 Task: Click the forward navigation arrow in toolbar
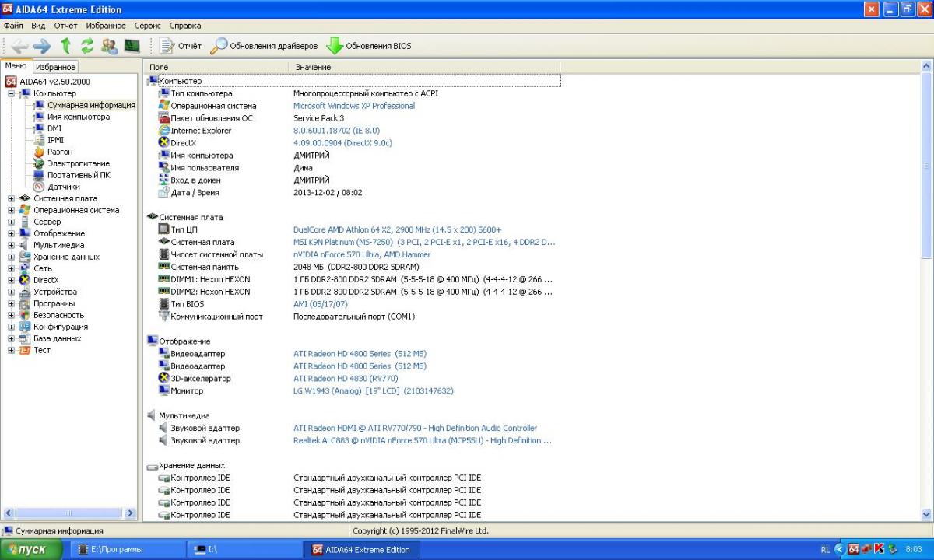pyautogui.click(x=41, y=46)
